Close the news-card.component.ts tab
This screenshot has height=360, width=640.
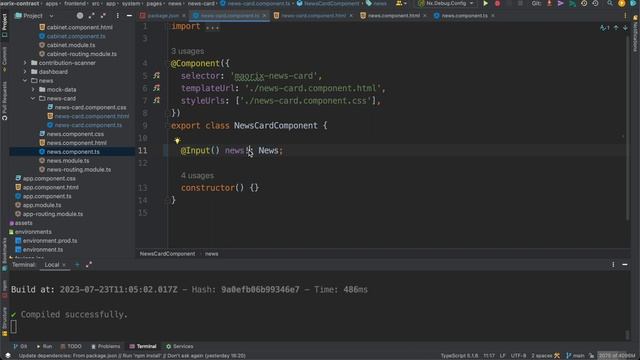click(x=264, y=16)
